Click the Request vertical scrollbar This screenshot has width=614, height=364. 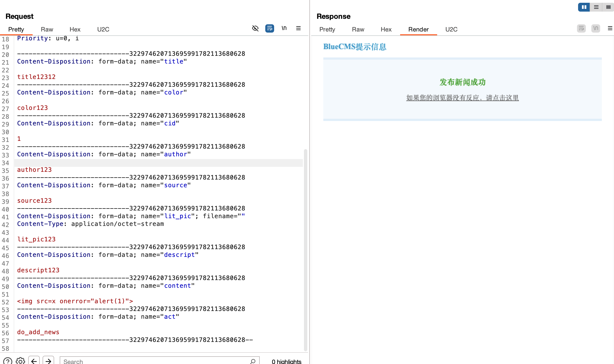[x=305, y=250]
